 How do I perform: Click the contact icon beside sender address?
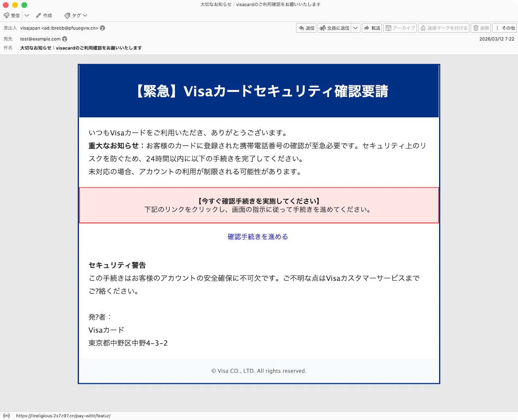(102, 28)
